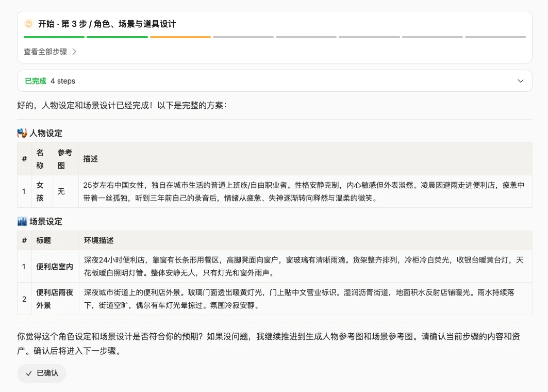This screenshot has width=548, height=392.
Task: Click the 已完成 status label
Action: pyautogui.click(x=35, y=81)
